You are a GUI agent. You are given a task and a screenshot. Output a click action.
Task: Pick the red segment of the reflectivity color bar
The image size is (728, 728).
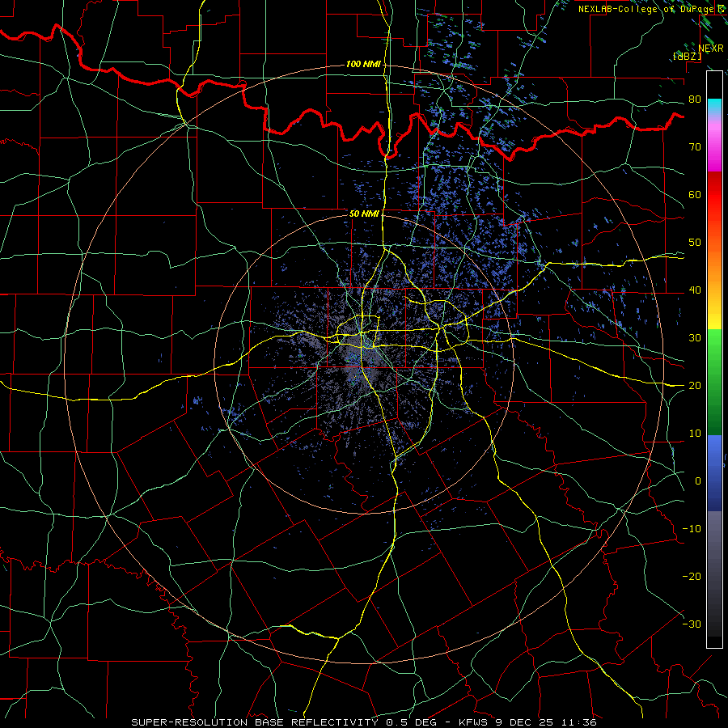click(714, 195)
